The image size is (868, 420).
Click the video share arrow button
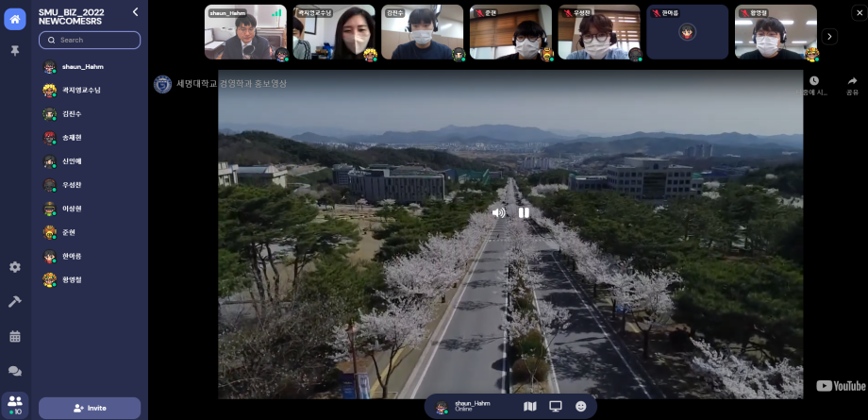coord(852,85)
